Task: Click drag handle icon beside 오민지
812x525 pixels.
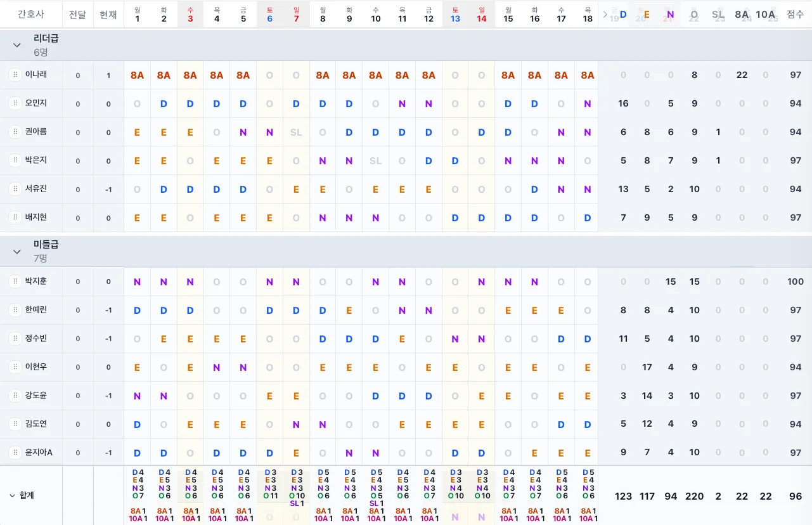Action: [x=15, y=103]
